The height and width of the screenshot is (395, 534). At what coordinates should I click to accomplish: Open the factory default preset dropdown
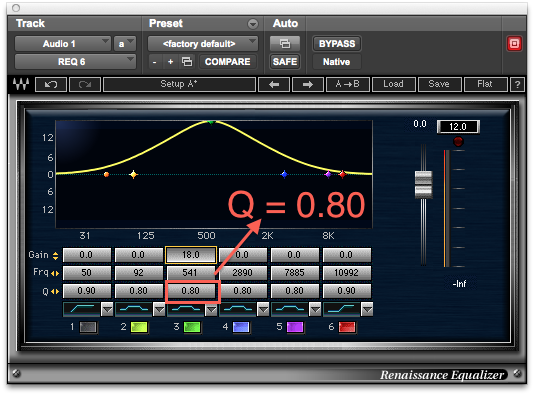pyautogui.click(x=203, y=44)
